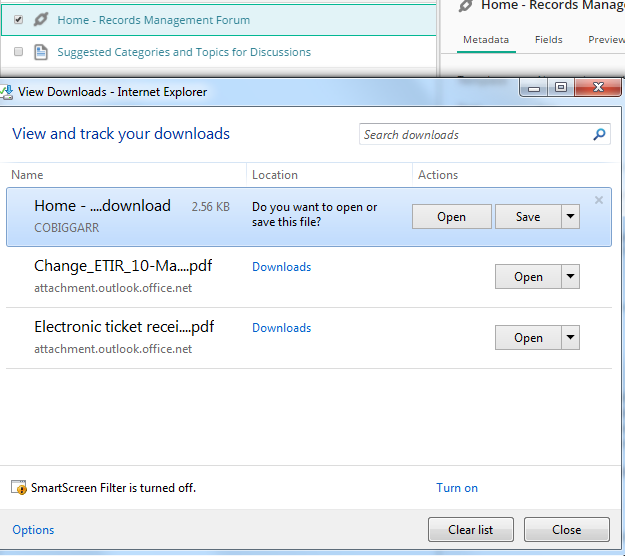Click the View and track your downloads heading
The image size is (625, 556).
(x=121, y=134)
